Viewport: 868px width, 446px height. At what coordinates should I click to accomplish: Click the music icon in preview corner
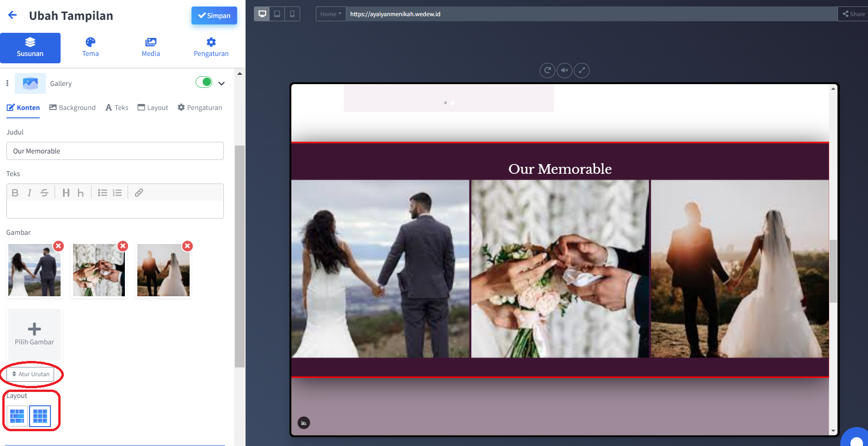tap(304, 423)
